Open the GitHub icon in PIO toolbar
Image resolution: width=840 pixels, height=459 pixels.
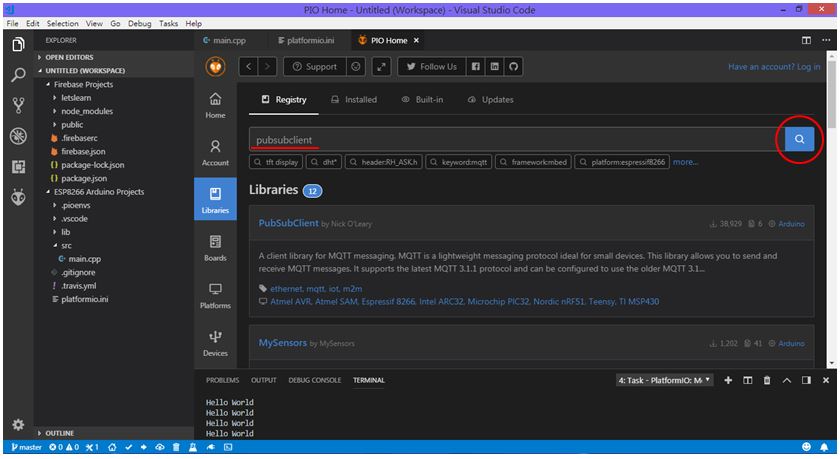click(514, 67)
